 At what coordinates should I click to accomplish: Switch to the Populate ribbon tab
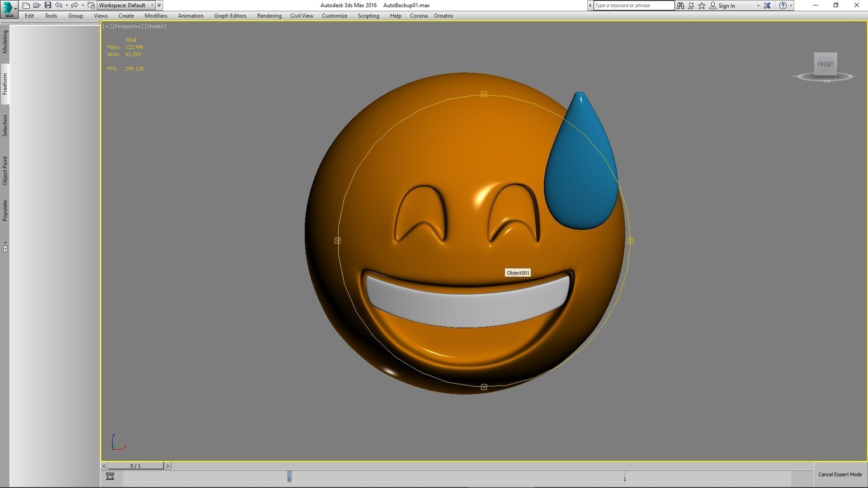(5, 211)
